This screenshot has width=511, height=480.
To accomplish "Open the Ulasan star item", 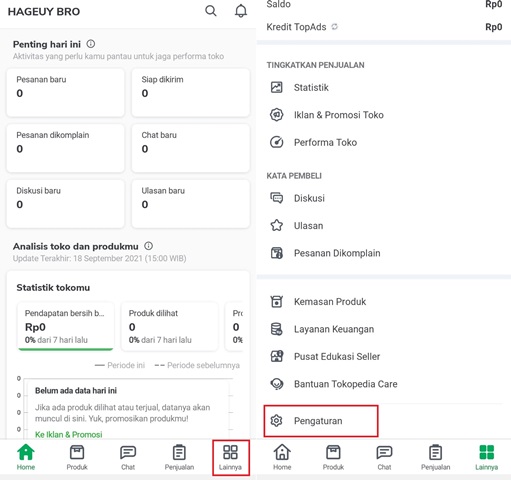I will [x=383, y=226].
